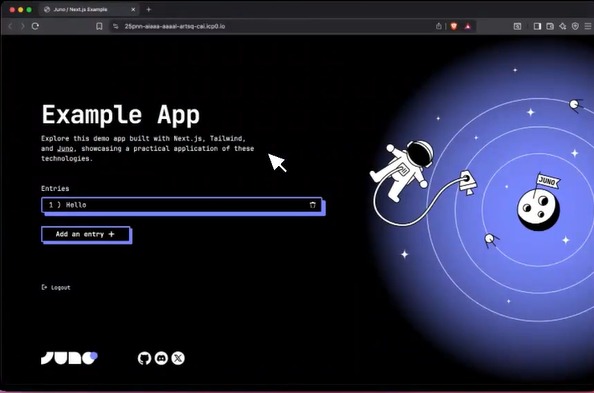Open site settings icon beside URL
594x393 pixels.
116,26
